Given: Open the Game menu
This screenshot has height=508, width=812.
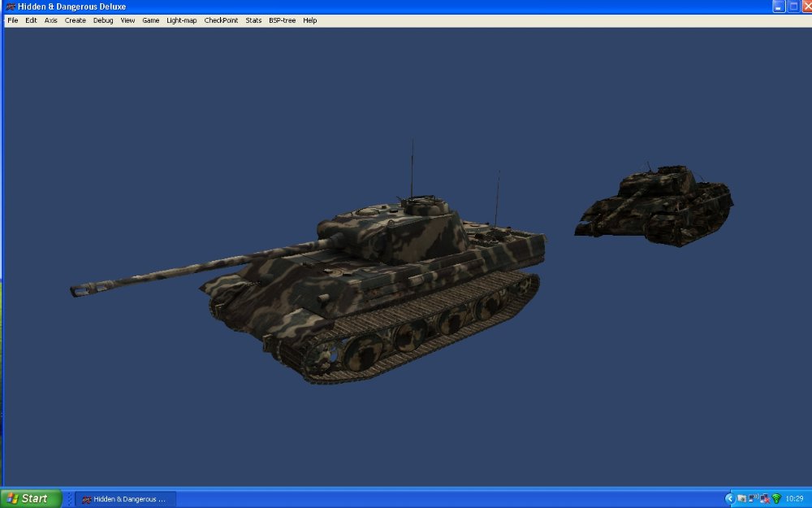Looking at the screenshot, I should (x=151, y=20).
